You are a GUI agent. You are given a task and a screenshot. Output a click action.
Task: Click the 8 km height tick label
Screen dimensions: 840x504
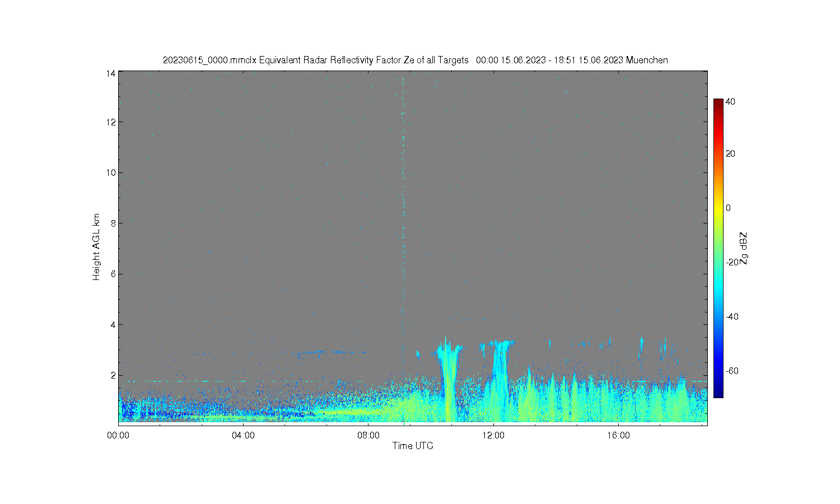coord(113,223)
